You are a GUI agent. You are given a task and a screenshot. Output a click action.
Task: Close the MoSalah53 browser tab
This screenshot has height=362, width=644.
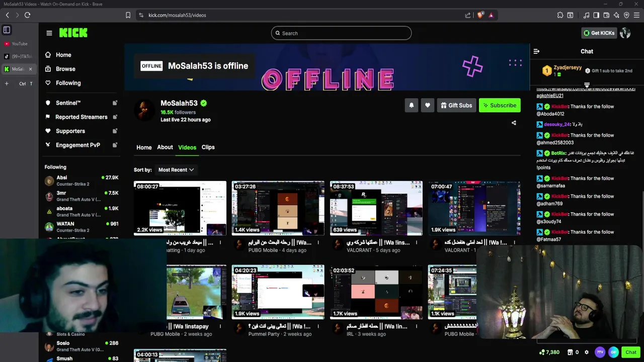tap(30, 69)
